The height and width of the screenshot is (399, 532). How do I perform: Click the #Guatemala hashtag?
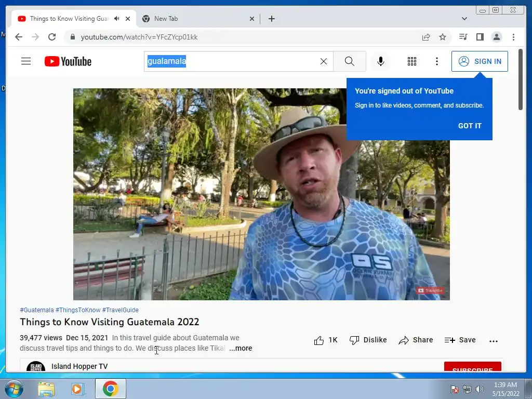[x=37, y=310]
